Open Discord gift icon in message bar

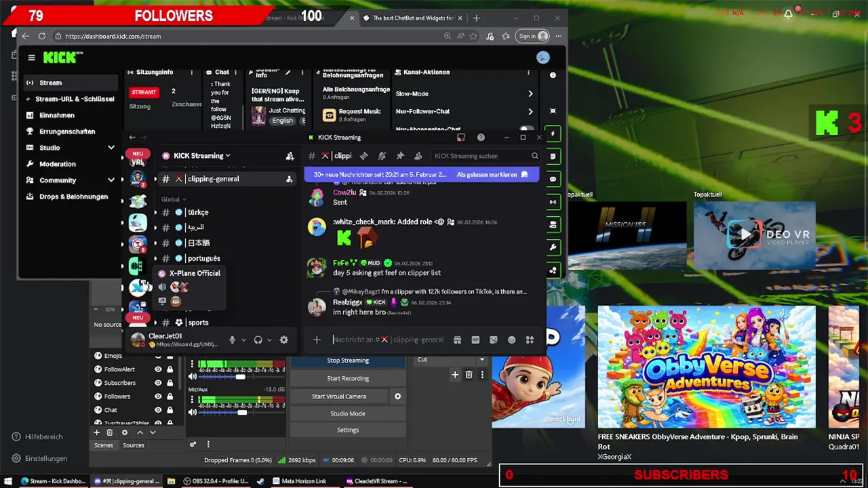coord(457,340)
